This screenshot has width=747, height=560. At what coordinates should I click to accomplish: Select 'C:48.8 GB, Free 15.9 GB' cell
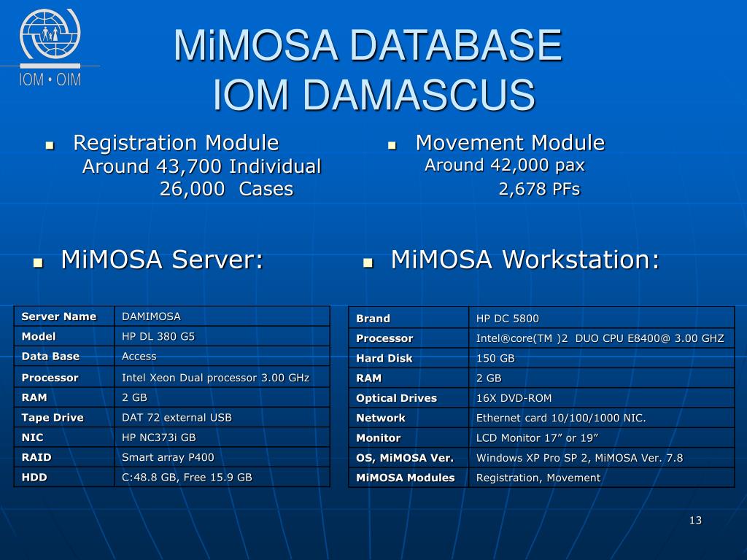(222, 477)
